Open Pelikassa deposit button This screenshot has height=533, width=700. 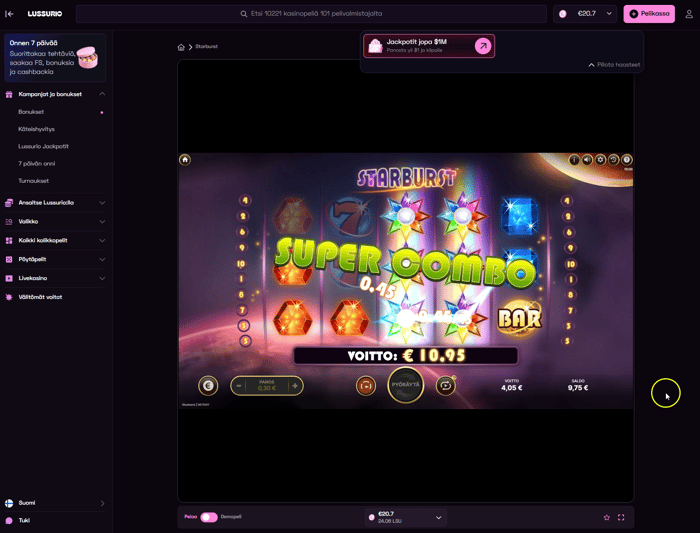(x=649, y=14)
